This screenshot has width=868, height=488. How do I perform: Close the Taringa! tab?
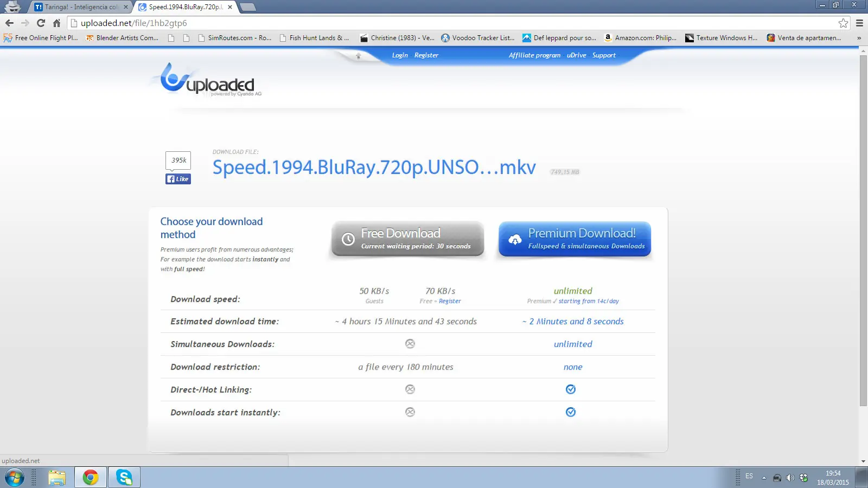[126, 7]
